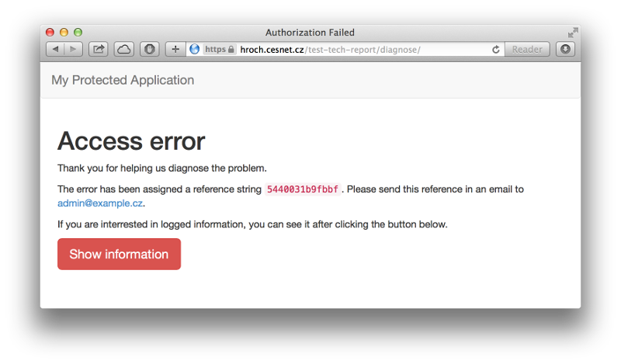Click the Reader button
The width and height of the screenshot is (621, 364).
[x=527, y=50]
